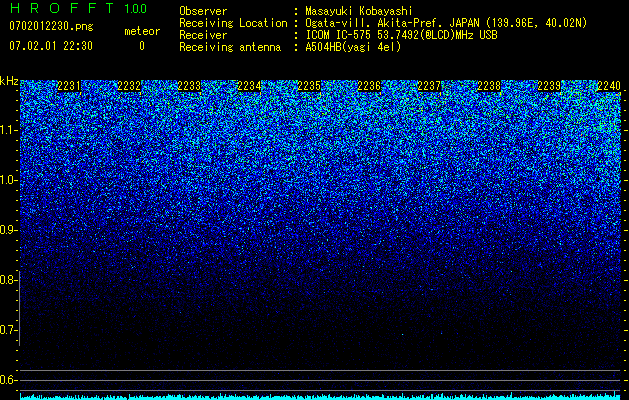Click the Ogata-vill. Akita-Pref. JAPAN location text
The image size is (629, 400).
click(446, 23)
